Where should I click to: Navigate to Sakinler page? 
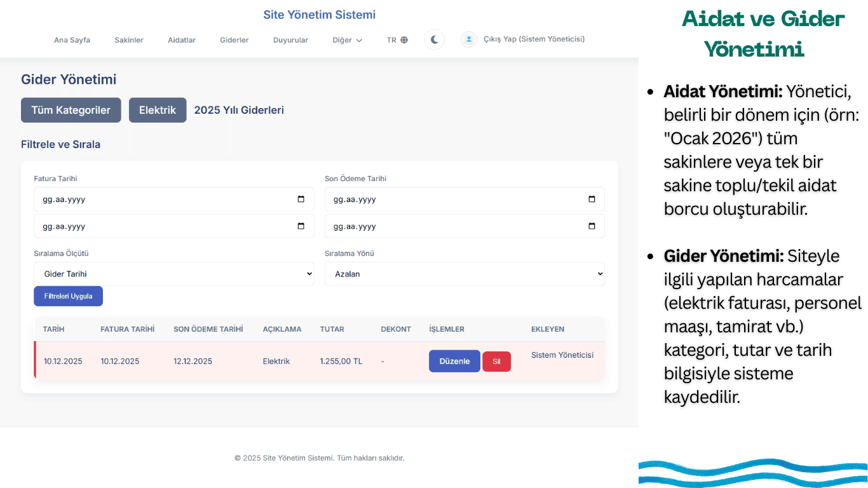tap(129, 40)
